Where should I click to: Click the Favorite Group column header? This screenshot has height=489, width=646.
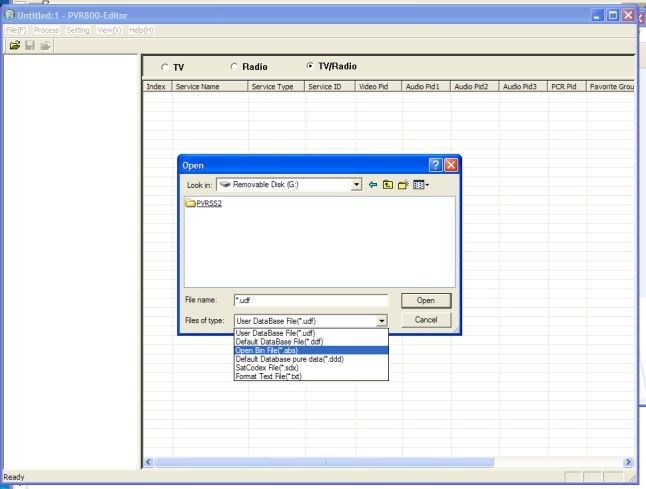click(x=611, y=87)
